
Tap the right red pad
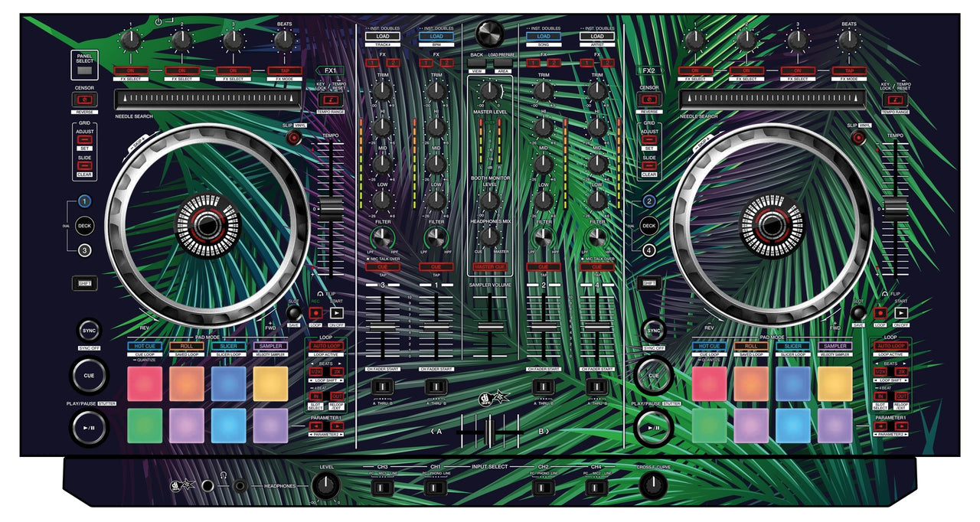coord(710,384)
